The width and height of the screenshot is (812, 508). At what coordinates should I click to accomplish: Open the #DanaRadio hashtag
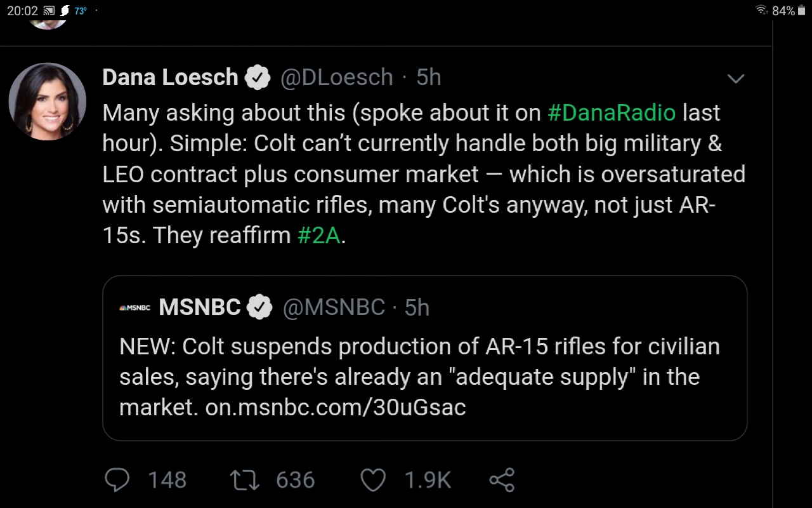(x=612, y=112)
